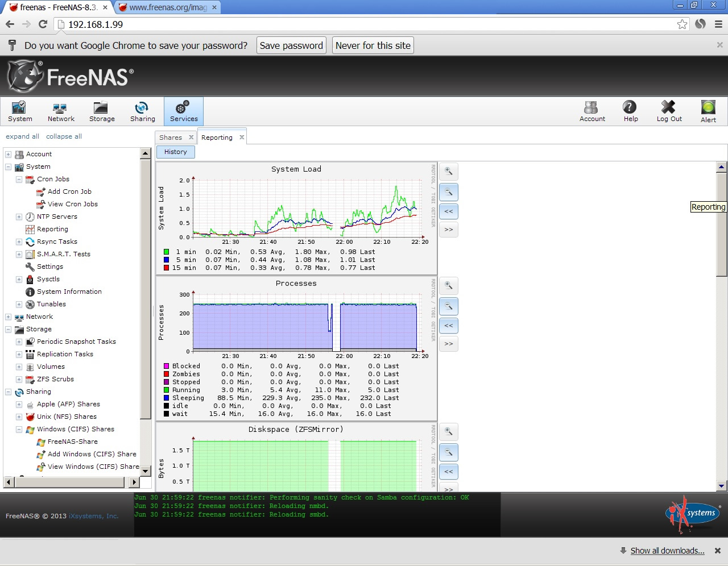Viewport: 728px width, 566px height.
Task: Shift System Load graph forward in time
Action: (449, 230)
